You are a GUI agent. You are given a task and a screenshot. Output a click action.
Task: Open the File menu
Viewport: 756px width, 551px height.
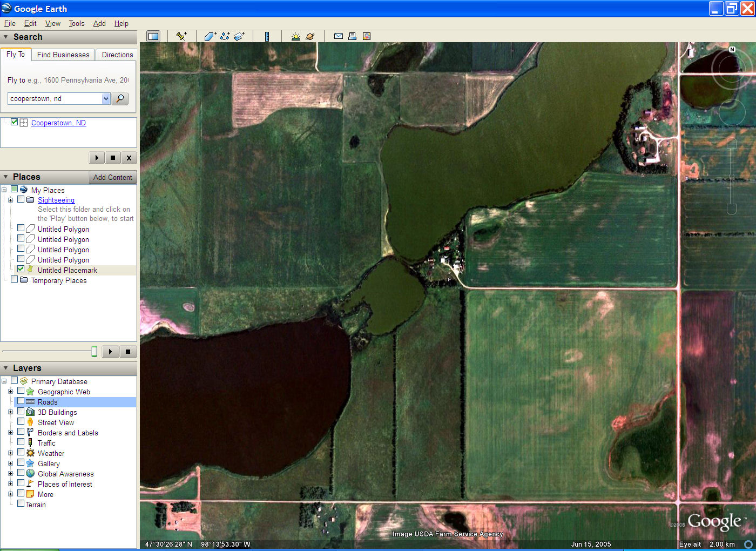pyautogui.click(x=10, y=23)
